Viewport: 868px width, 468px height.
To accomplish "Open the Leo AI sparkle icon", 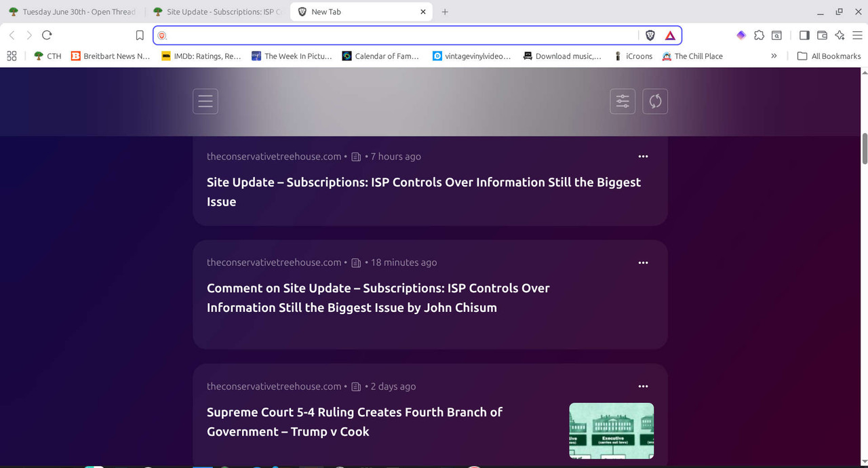I will [x=840, y=35].
